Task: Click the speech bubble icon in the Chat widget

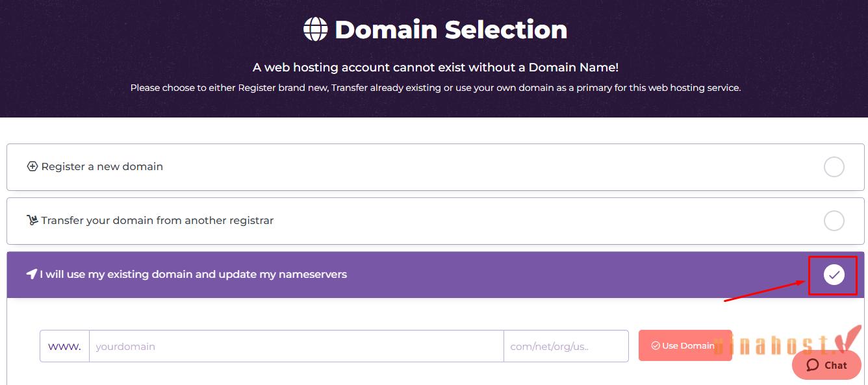Action: point(813,365)
